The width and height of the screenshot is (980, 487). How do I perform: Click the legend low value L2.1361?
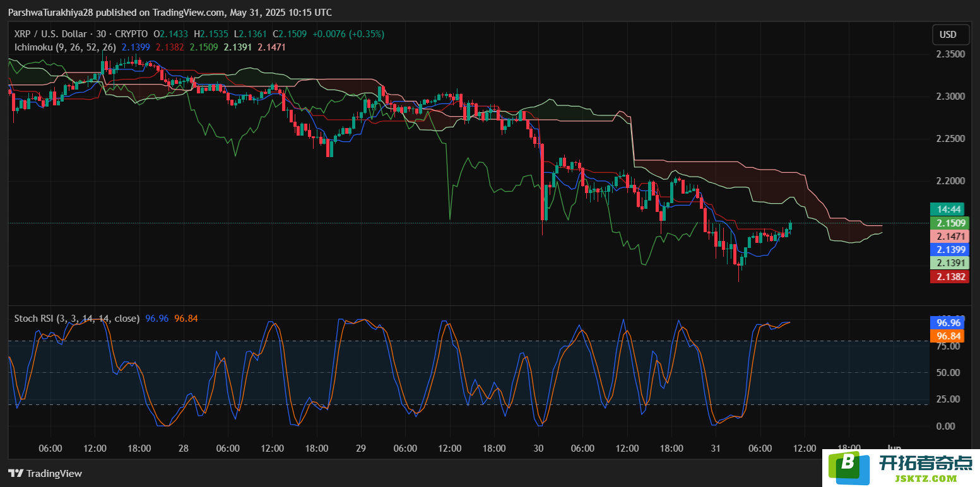(x=250, y=34)
